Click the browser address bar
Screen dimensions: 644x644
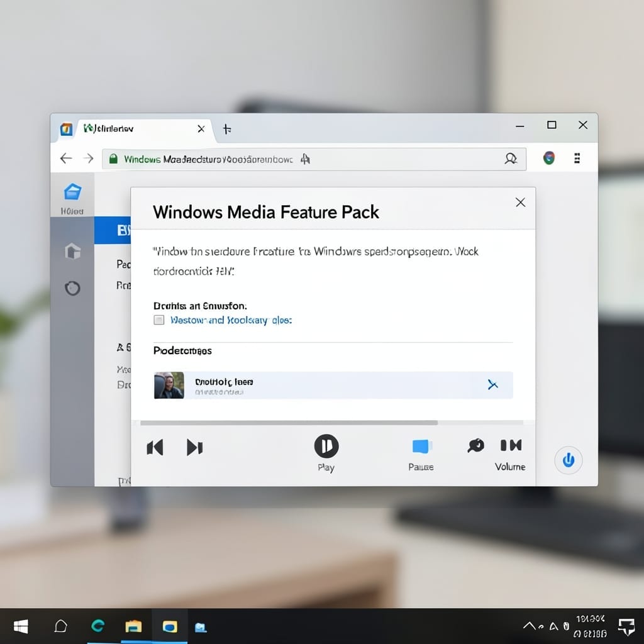coord(314,159)
